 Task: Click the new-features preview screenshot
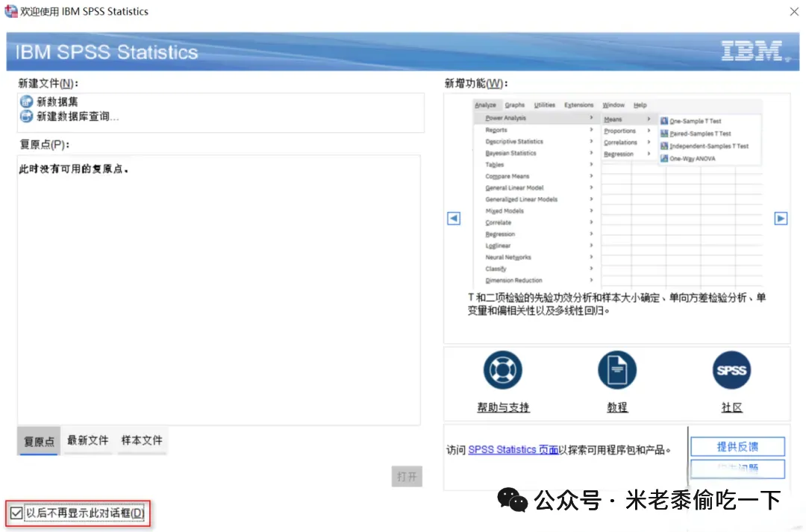(x=617, y=193)
